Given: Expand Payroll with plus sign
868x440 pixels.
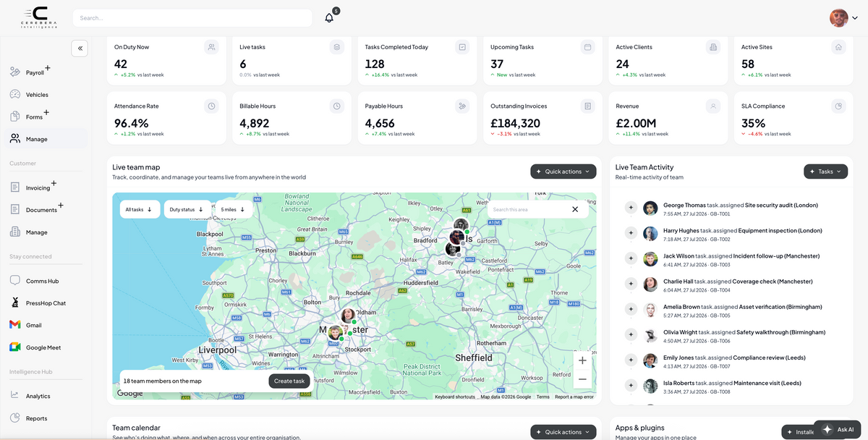Looking at the screenshot, I should click(x=48, y=68).
